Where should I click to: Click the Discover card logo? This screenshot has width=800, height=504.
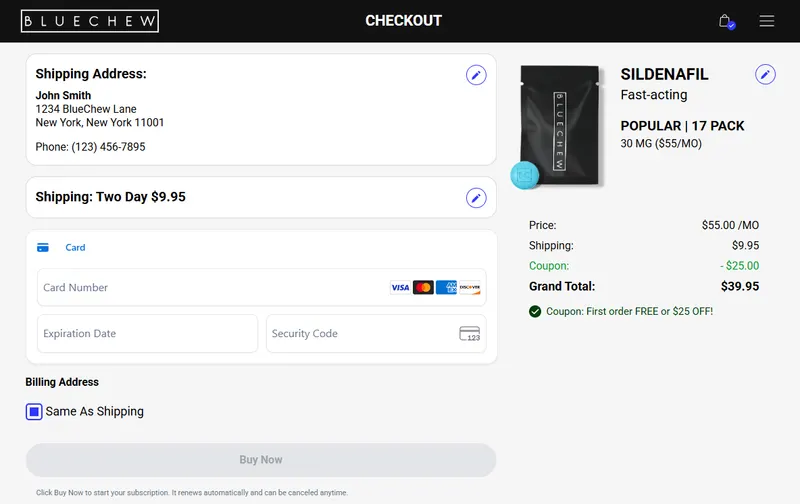(470, 288)
